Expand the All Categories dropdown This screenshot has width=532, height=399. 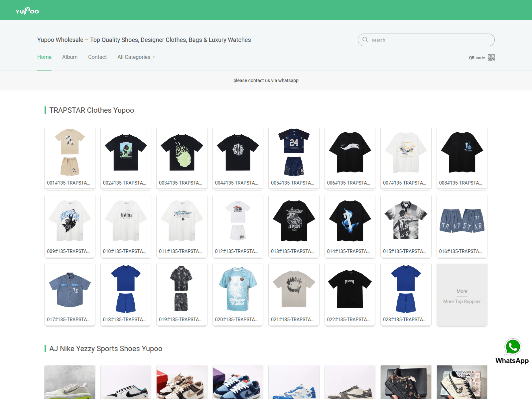[136, 57]
